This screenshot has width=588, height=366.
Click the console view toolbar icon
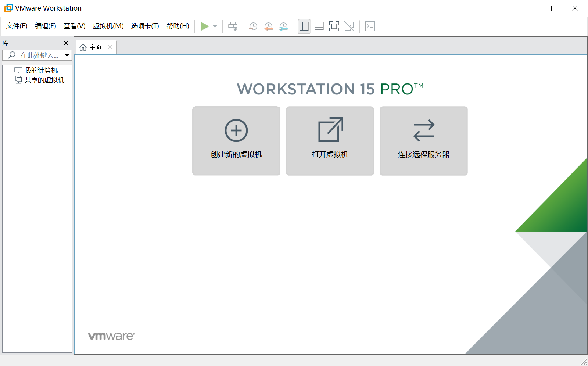click(370, 26)
